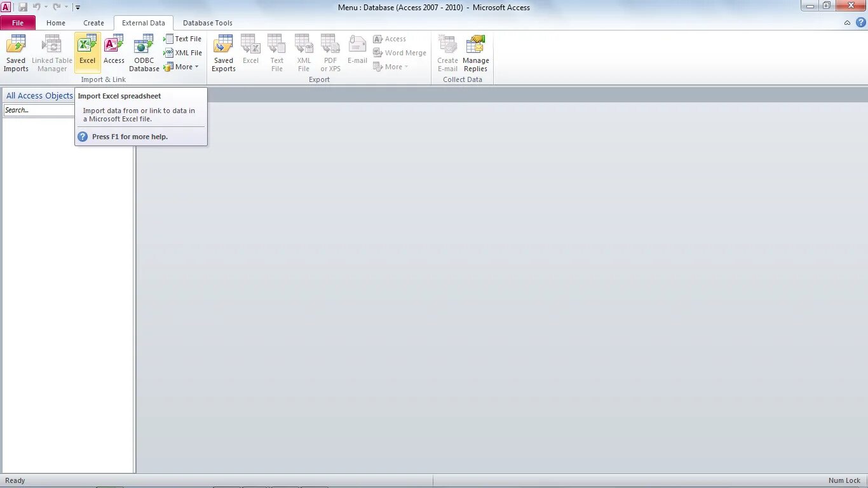Click Create E-mail in Collect Data

tap(447, 53)
